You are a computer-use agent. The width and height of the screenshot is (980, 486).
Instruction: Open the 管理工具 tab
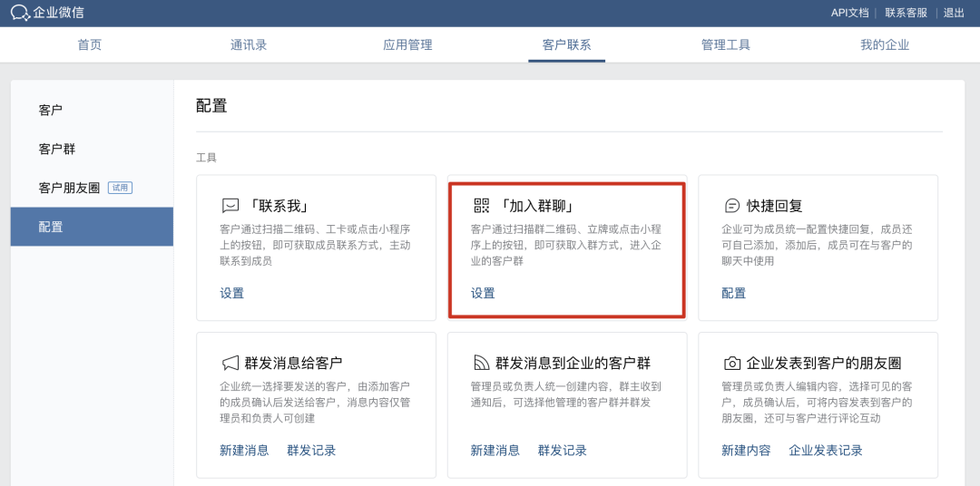point(726,44)
